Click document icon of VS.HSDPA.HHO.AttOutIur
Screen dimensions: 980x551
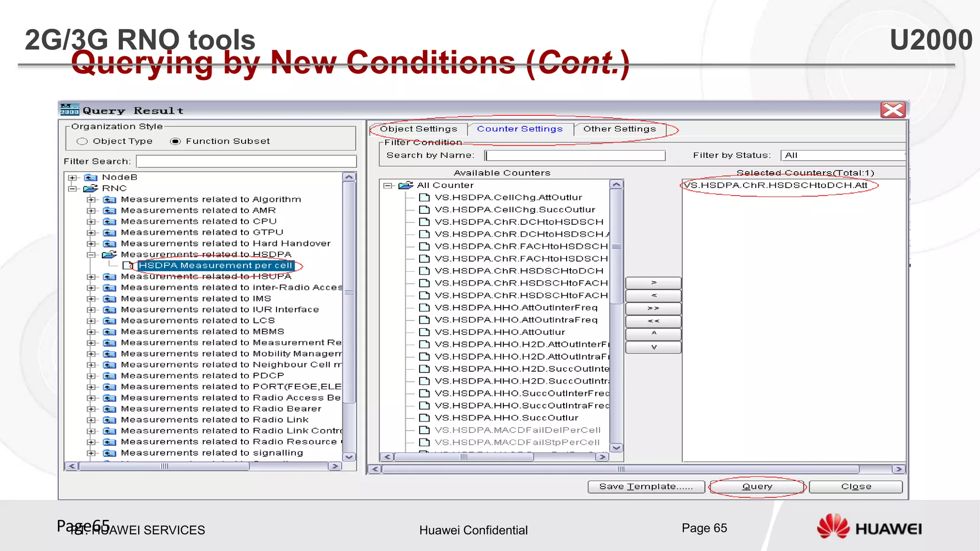tap(424, 332)
